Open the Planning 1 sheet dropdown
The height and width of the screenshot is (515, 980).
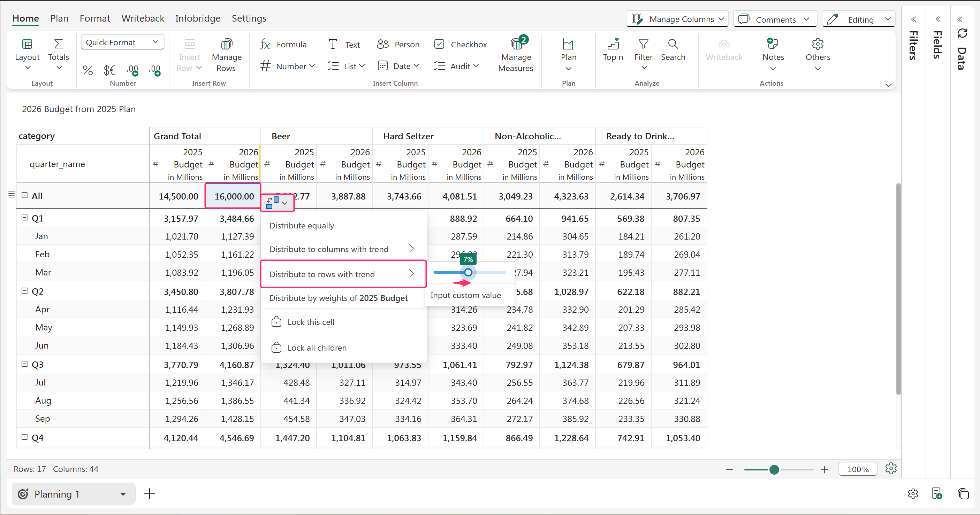tap(122, 494)
